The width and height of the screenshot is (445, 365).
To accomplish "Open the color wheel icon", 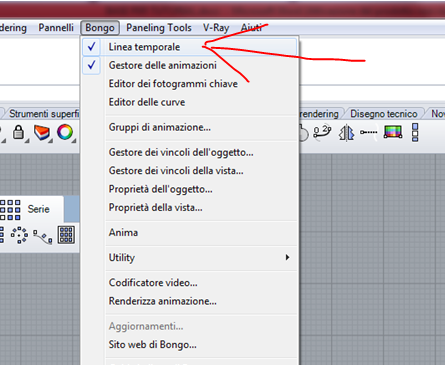I will pyautogui.click(x=65, y=132).
